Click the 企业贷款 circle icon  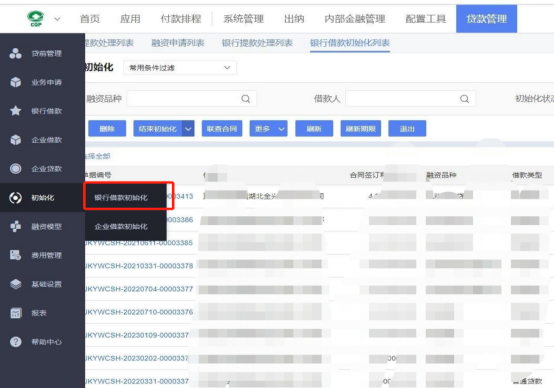(x=16, y=169)
